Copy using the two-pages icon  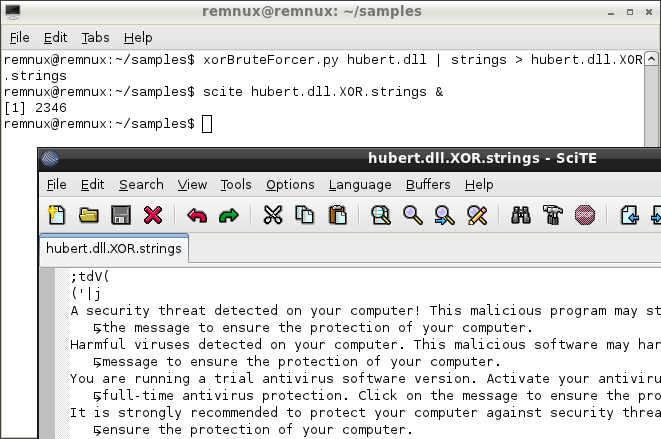(305, 215)
